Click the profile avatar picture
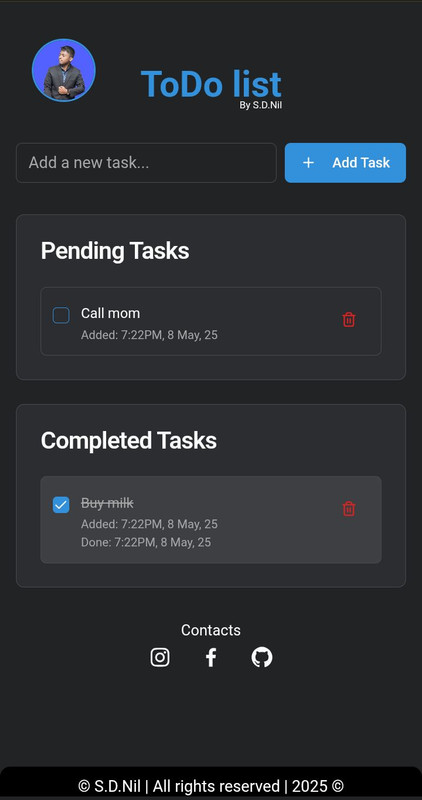This screenshot has height=800, width=422. point(64,70)
